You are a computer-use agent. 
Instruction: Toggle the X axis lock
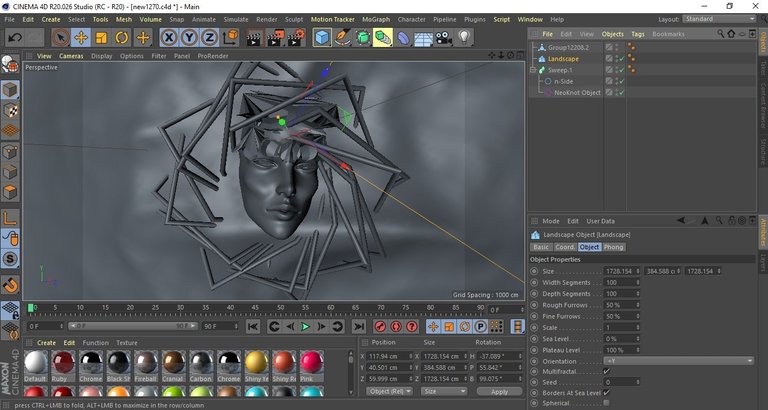click(x=169, y=38)
